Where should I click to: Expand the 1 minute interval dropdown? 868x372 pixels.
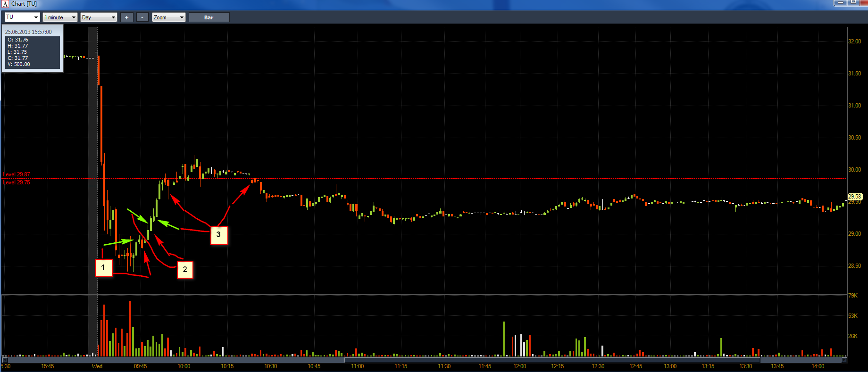(x=60, y=17)
